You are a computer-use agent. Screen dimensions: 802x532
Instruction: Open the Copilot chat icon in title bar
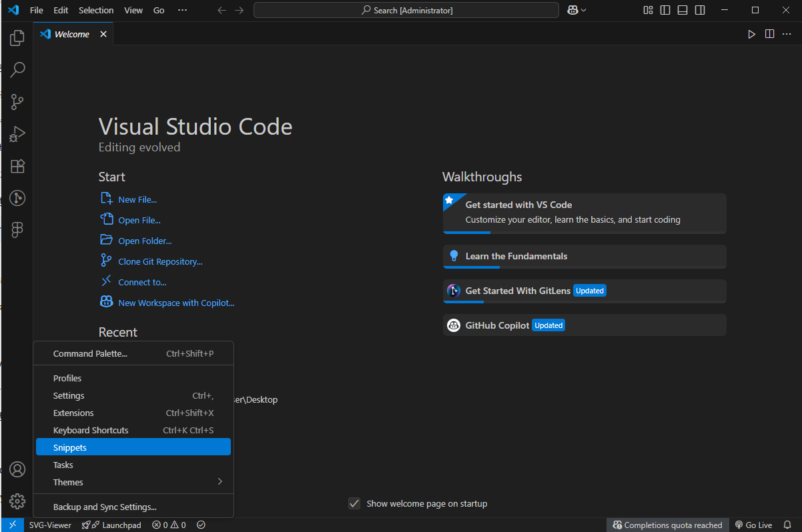coord(572,10)
